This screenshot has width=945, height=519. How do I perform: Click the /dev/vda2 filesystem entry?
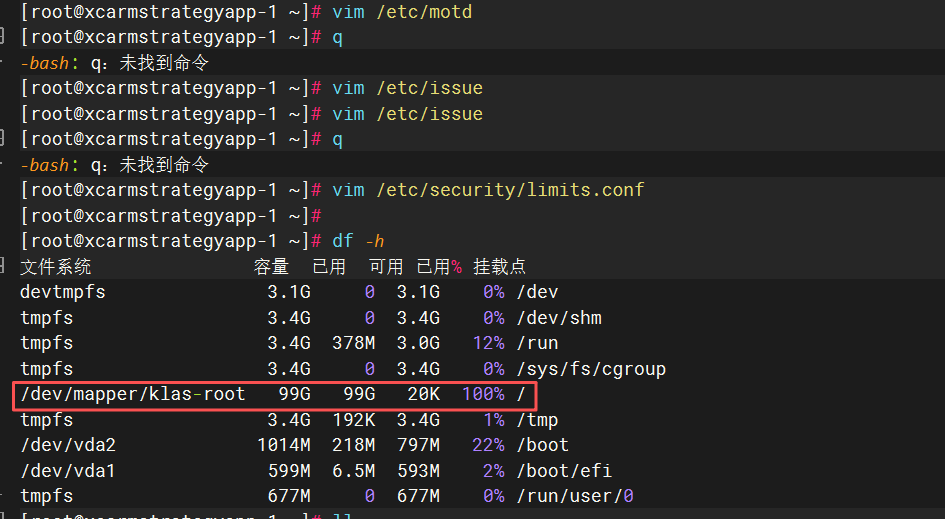[60, 445]
